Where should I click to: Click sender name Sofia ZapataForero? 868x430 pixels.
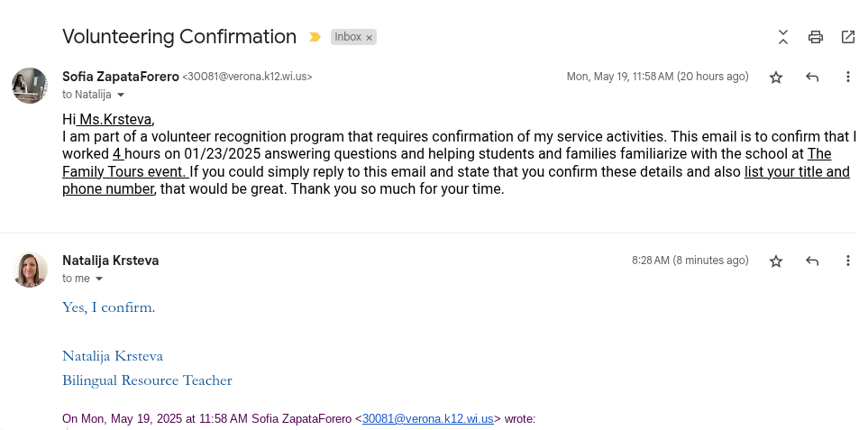(x=121, y=77)
